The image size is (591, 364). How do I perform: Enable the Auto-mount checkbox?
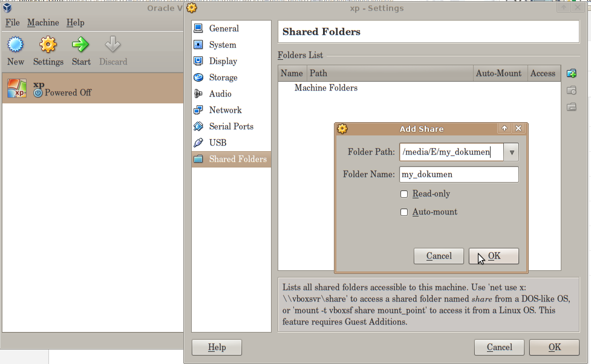tap(404, 212)
